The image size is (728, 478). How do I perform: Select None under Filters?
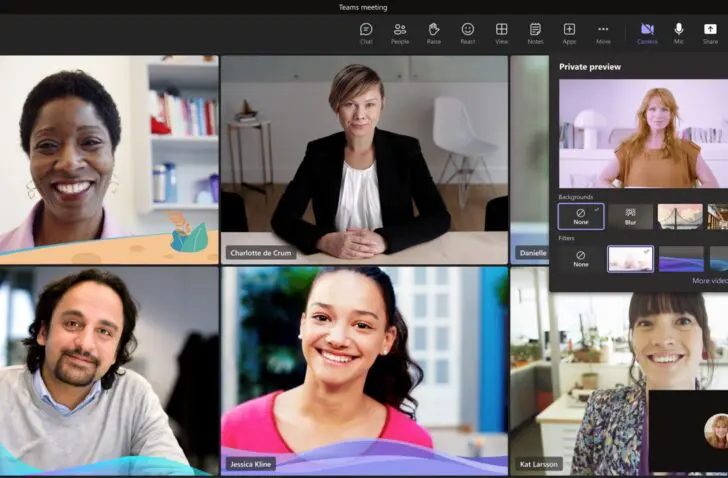coord(581,258)
